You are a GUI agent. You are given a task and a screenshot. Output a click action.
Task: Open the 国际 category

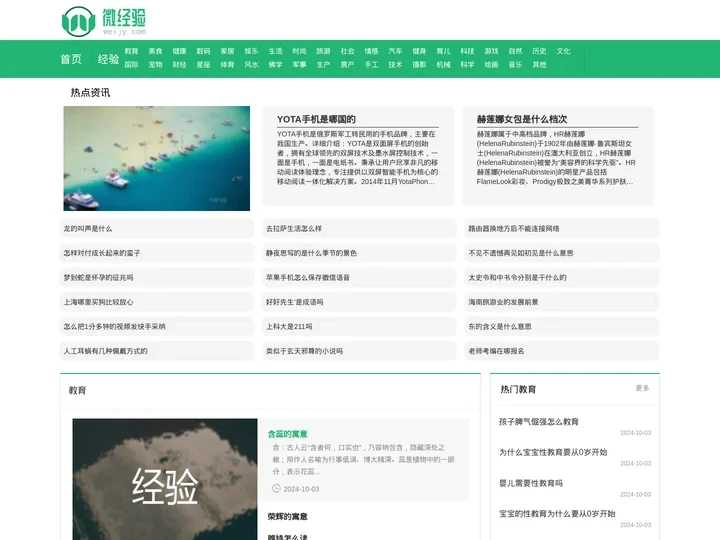(131, 65)
